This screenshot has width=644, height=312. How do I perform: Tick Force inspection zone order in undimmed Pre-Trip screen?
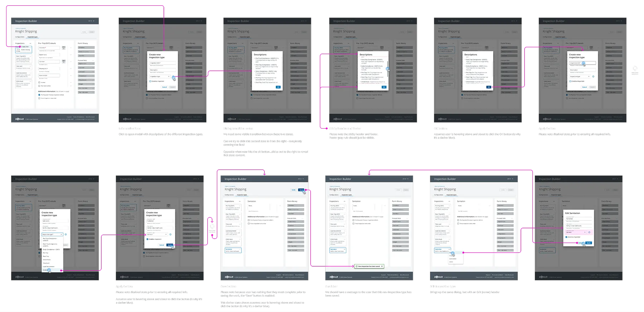(x=39, y=98)
